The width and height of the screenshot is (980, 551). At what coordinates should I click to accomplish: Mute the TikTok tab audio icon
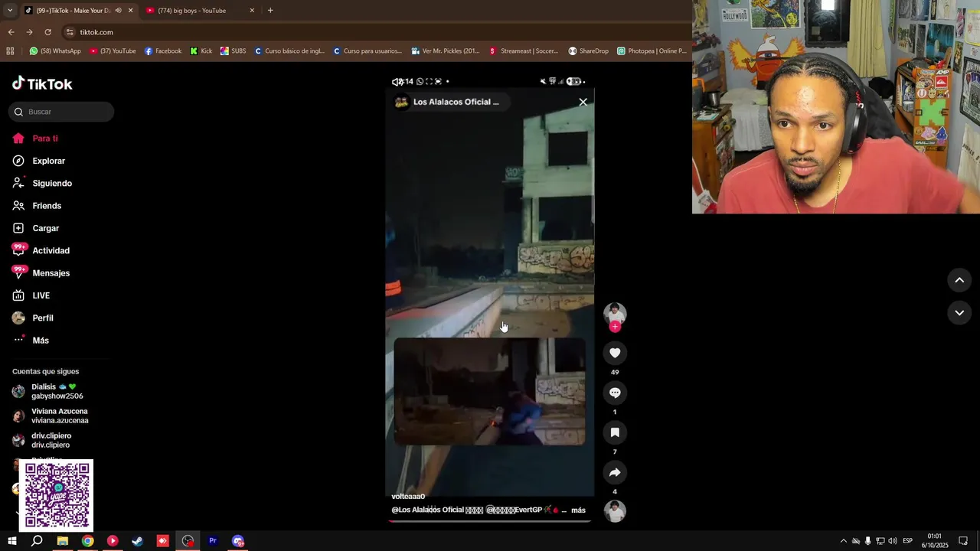[x=118, y=11]
